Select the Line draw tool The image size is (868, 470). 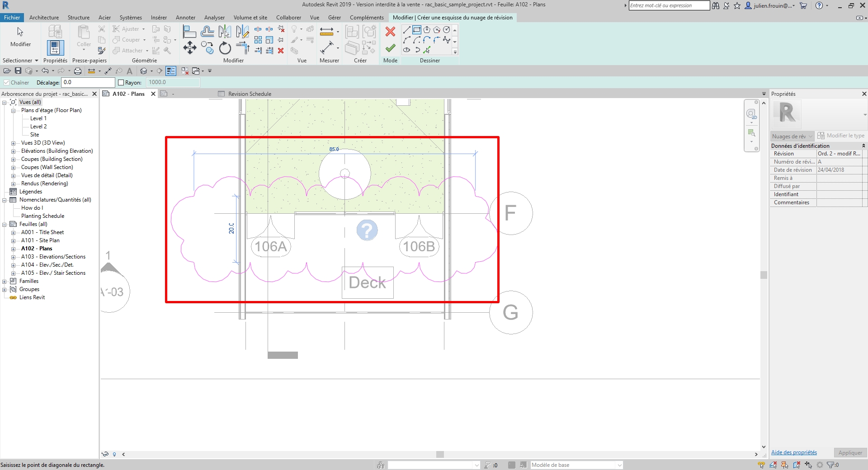406,30
